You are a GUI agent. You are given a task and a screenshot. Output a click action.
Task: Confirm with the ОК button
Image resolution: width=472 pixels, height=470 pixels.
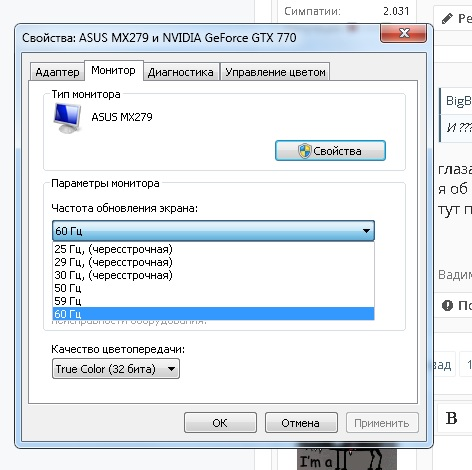tap(220, 423)
